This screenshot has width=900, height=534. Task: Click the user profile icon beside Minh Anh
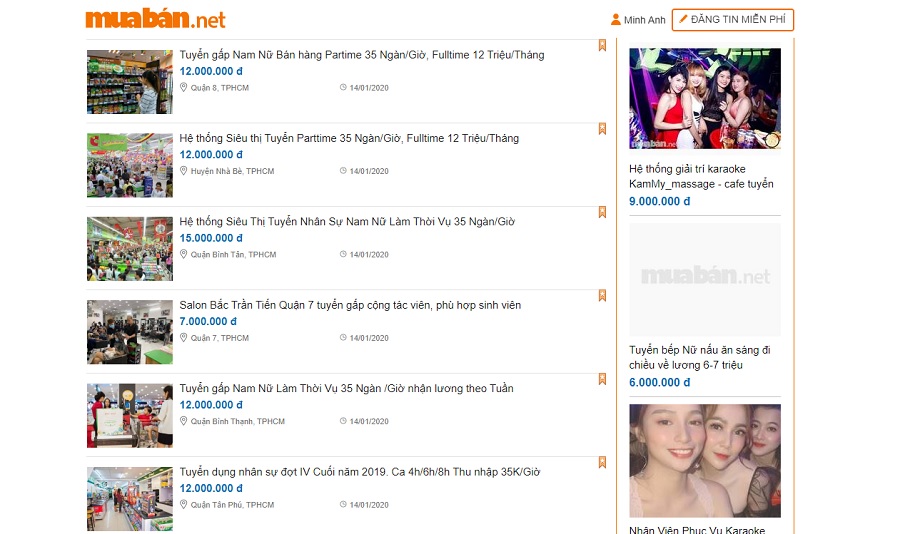coord(616,20)
